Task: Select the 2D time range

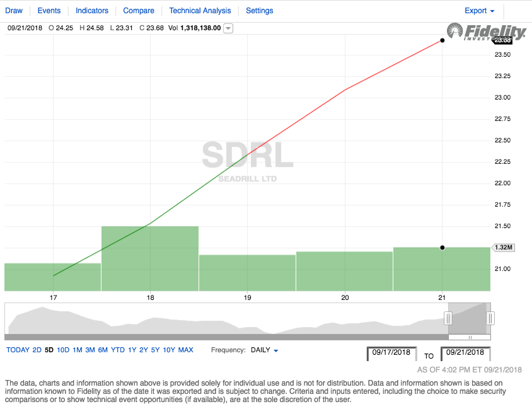Action: coord(37,350)
